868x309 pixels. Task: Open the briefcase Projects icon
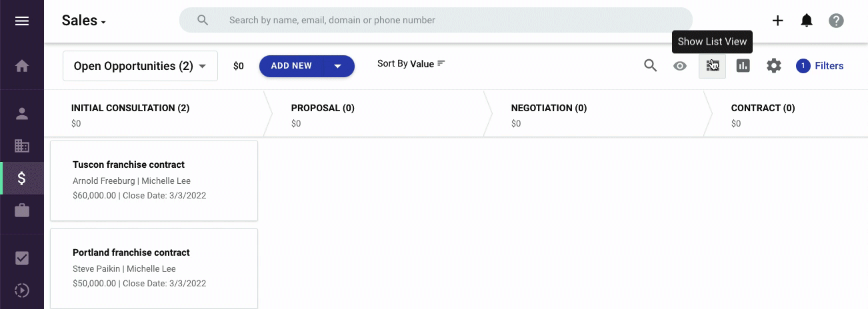point(22,210)
